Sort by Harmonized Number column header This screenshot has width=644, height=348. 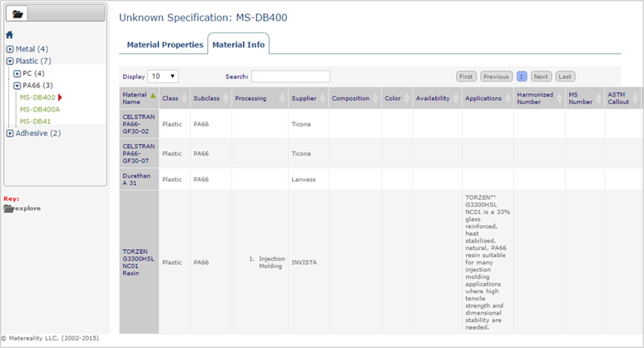(x=539, y=98)
